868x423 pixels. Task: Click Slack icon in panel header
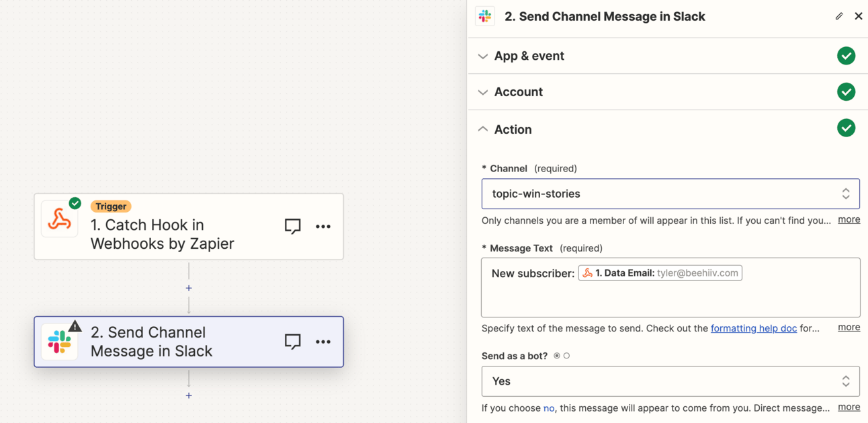(x=485, y=16)
